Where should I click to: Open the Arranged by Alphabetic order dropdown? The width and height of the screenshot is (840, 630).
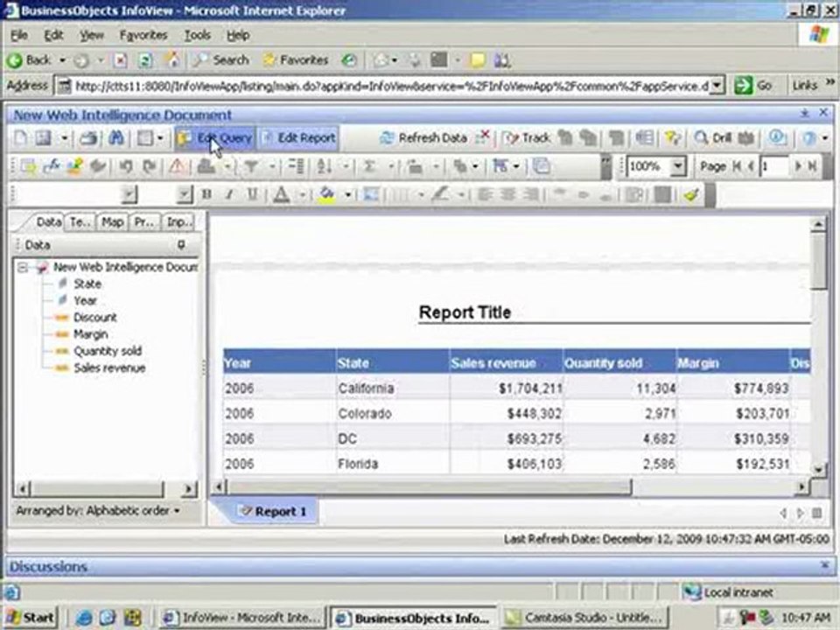97,510
